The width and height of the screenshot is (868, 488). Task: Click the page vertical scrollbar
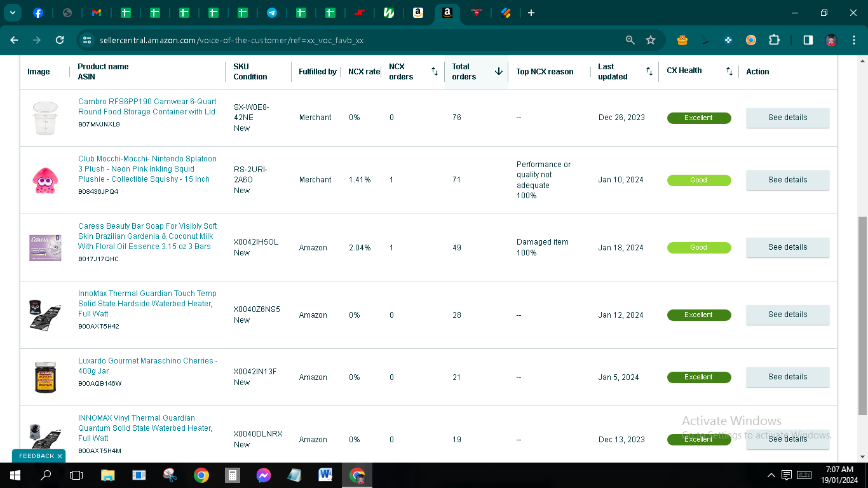point(862,315)
